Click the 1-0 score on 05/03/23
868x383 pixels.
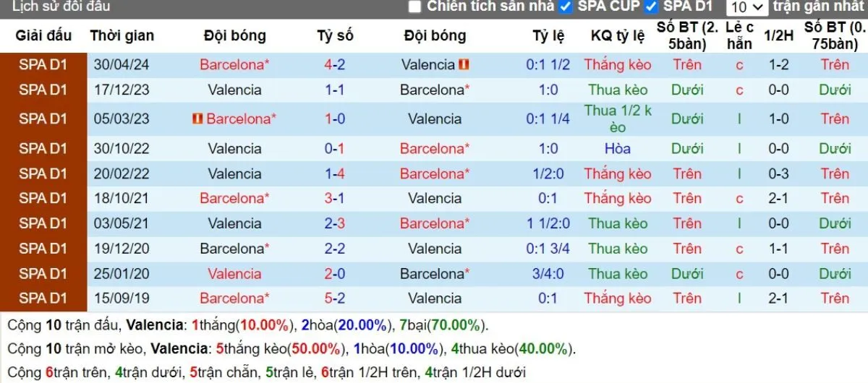point(334,119)
